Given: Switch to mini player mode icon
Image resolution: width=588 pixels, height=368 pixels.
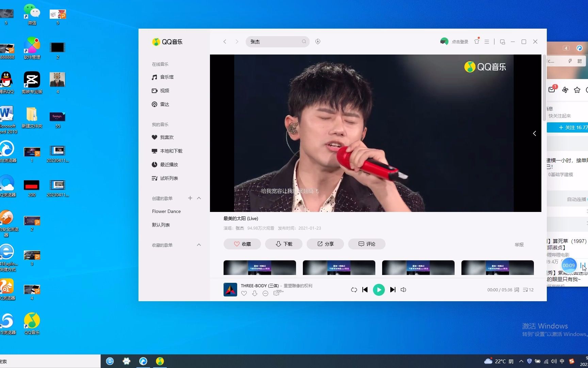Looking at the screenshot, I should [x=502, y=42].
